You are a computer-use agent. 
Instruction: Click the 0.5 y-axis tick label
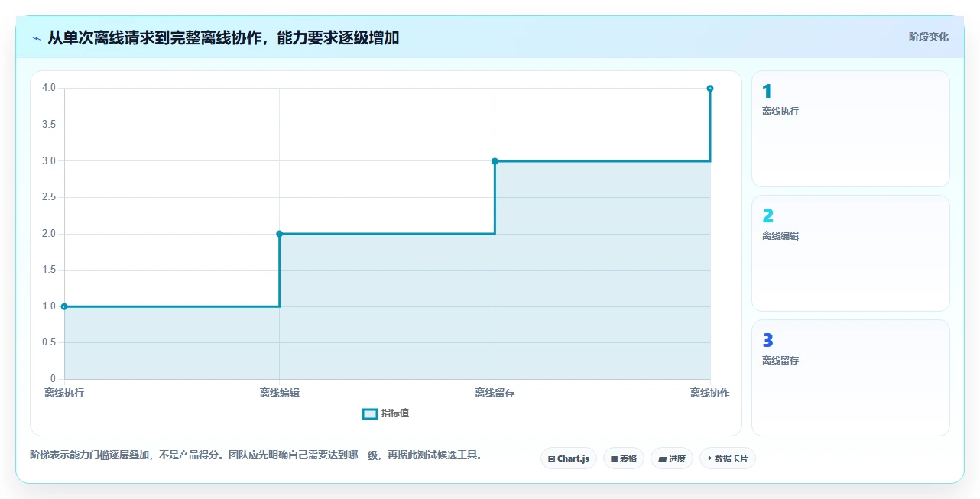(49, 342)
